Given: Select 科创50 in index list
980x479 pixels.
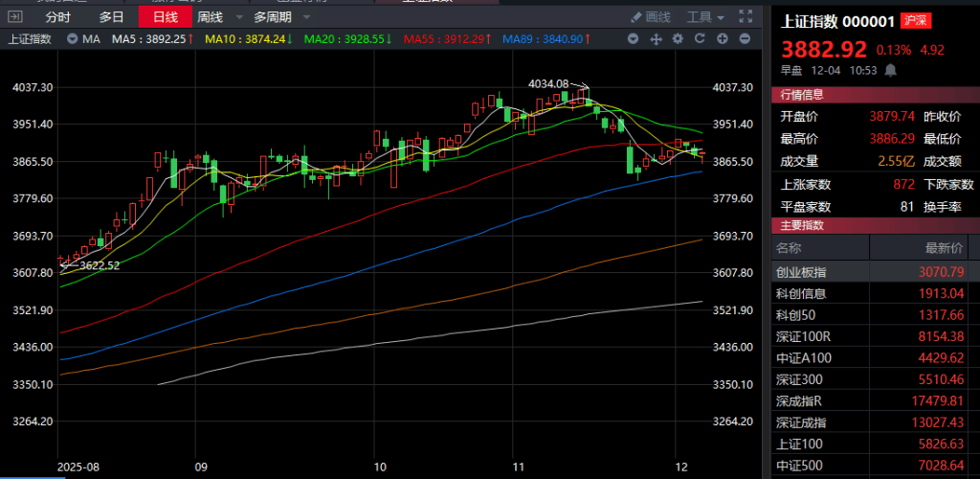Looking at the screenshot, I should (x=794, y=315).
